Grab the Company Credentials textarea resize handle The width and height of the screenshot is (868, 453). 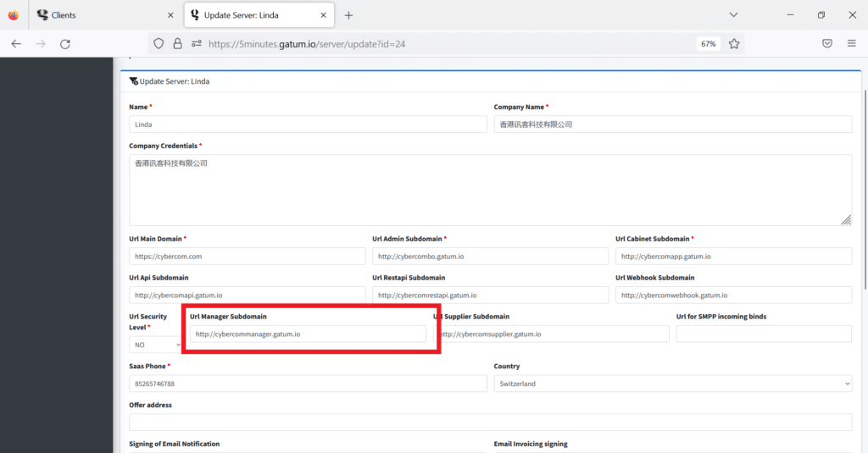(847, 220)
